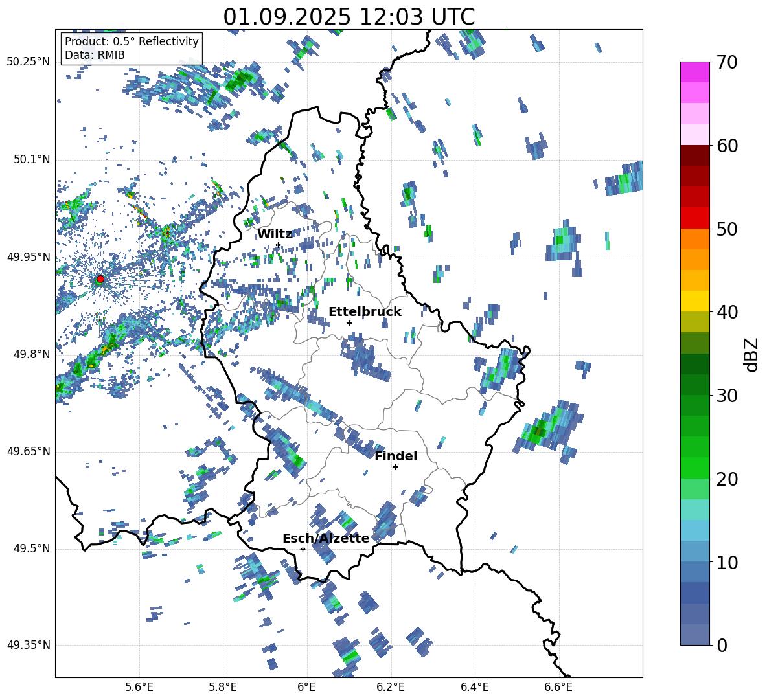This screenshot has height=700, width=767.
Task: Click the Findel station label
Action: click(396, 456)
